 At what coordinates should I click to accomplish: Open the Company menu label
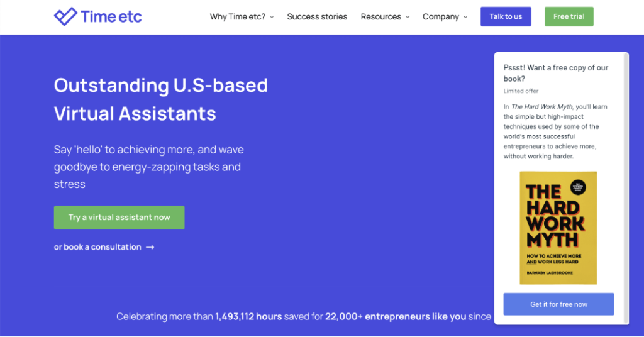pos(440,17)
